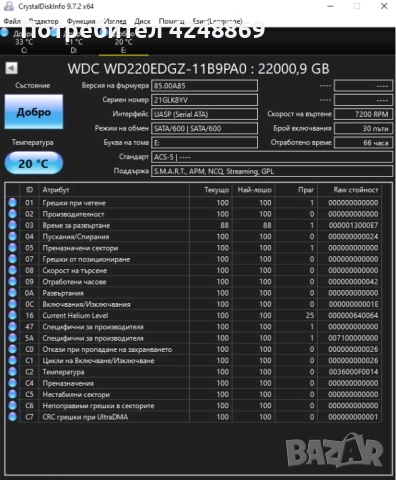Click the serial number field 21GLK8YV

click(204, 100)
